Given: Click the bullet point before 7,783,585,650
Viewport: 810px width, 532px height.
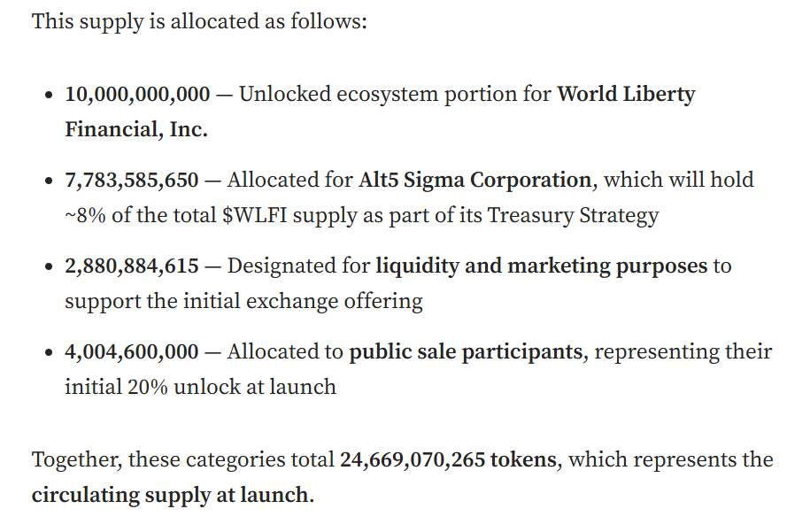Looking at the screenshot, I should (x=49, y=181).
